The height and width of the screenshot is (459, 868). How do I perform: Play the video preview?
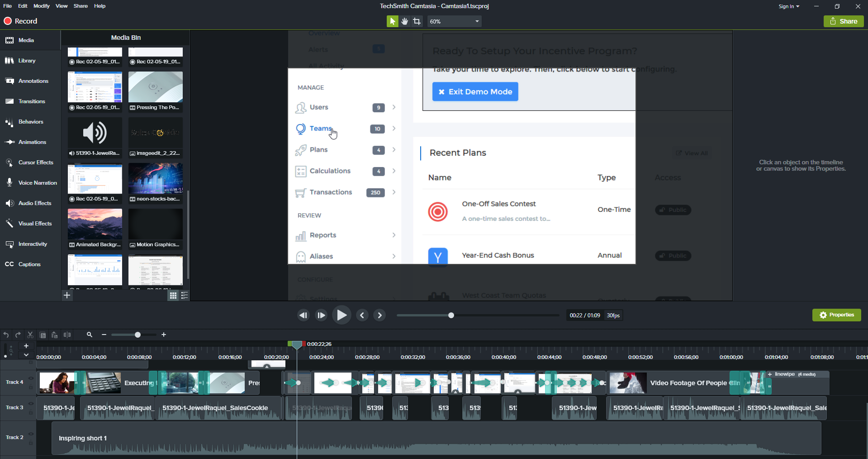point(342,316)
